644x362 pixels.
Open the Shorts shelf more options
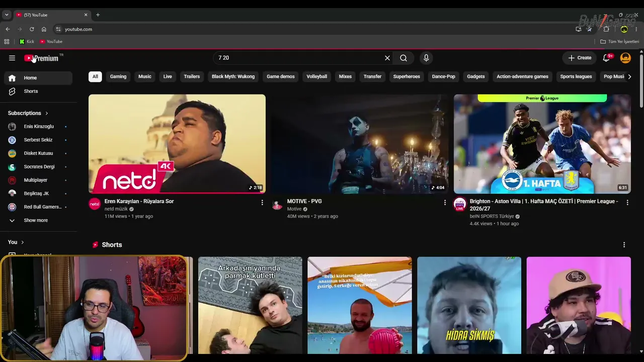tap(624, 245)
